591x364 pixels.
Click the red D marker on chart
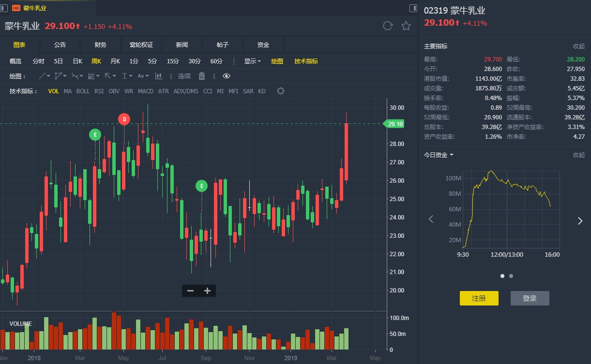[x=124, y=118]
